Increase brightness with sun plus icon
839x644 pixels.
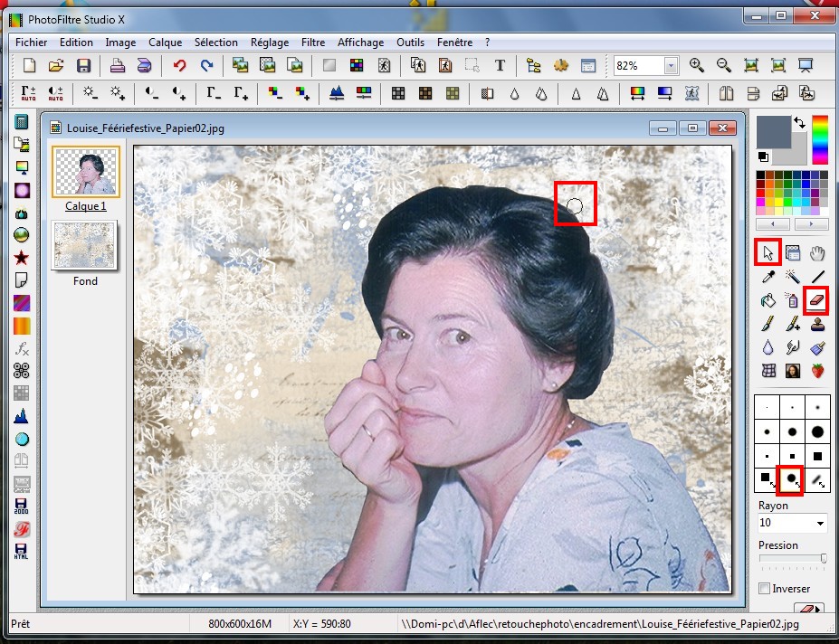click(x=117, y=93)
